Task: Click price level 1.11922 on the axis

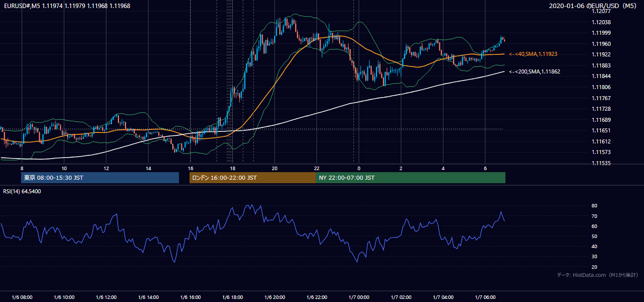Action: pos(601,54)
